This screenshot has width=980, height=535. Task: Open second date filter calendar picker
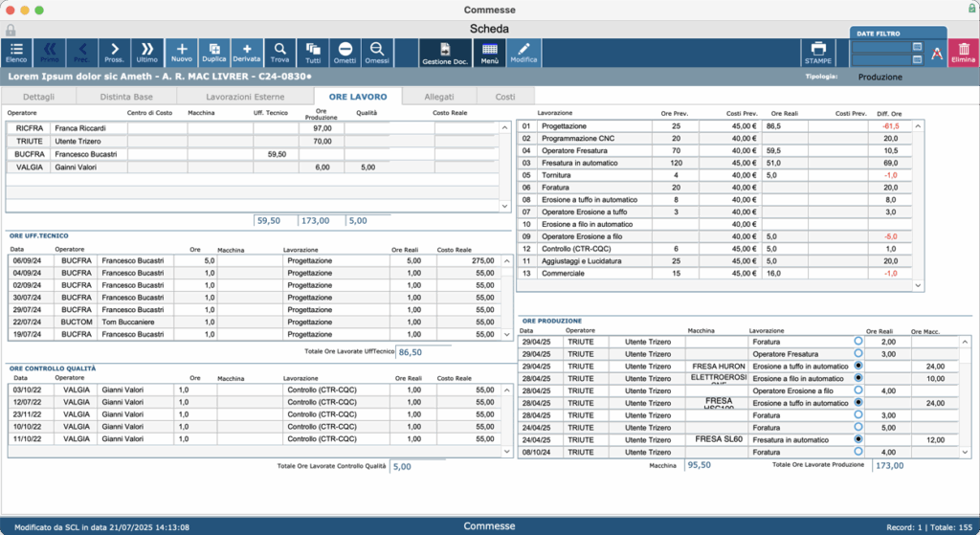tap(917, 59)
